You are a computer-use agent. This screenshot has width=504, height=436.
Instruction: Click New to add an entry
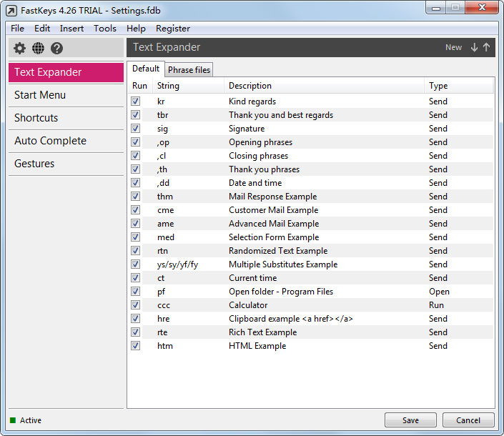click(453, 47)
